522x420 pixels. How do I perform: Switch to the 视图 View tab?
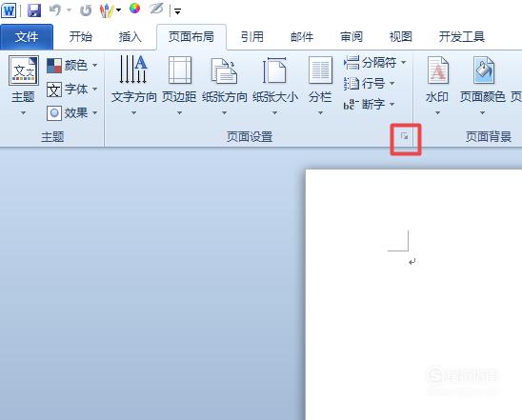point(401,36)
